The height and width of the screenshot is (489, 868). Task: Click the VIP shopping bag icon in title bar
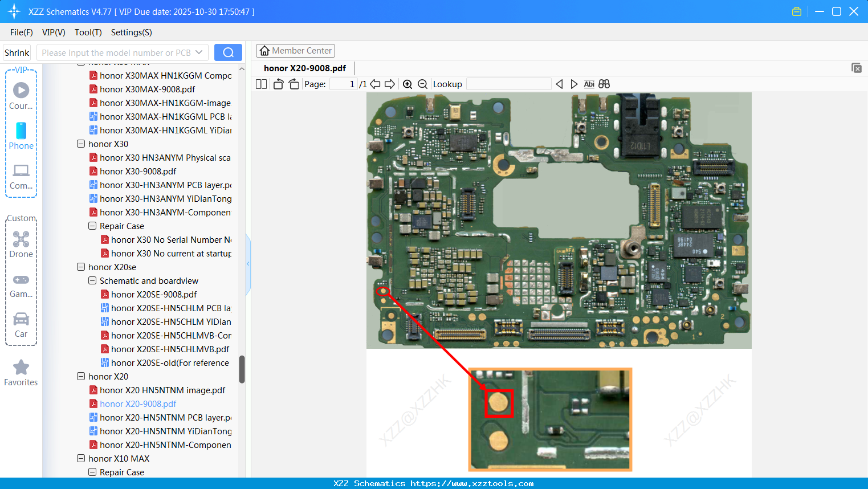pyautogui.click(x=797, y=11)
